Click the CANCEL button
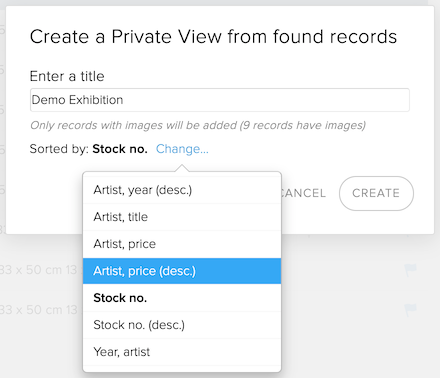 coord(303,193)
